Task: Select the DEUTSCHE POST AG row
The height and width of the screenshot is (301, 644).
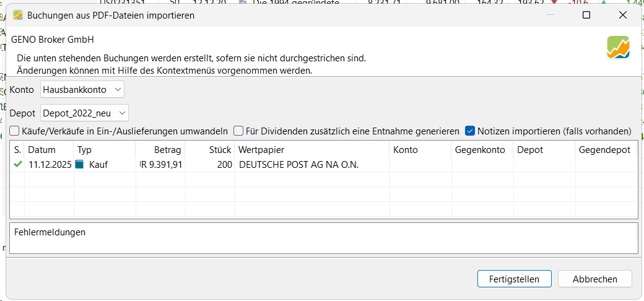Action: point(298,165)
